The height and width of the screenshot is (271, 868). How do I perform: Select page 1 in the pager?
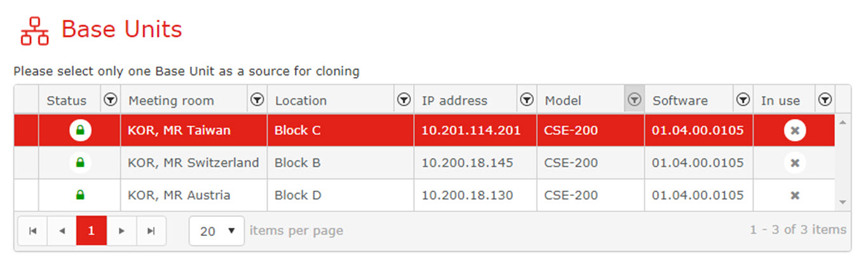pos(92,231)
